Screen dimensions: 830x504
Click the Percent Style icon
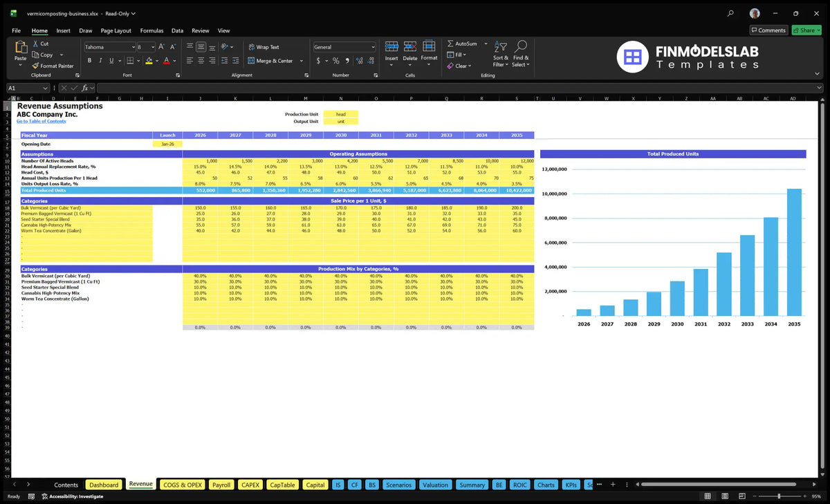(x=336, y=61)
